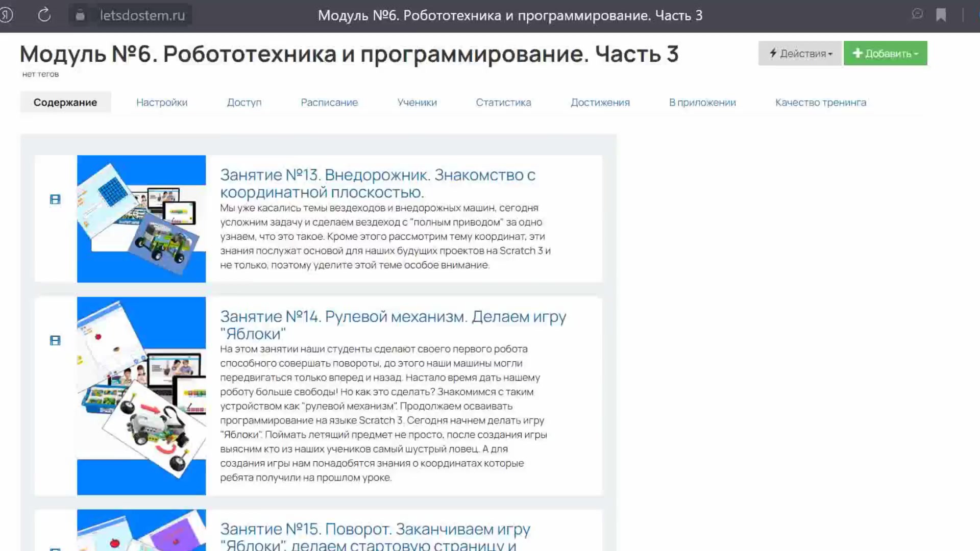Image resolution: width=980 pixels, height=551 pixels.
Task: Switch to the Настройки tab
Action: (162, 102)
